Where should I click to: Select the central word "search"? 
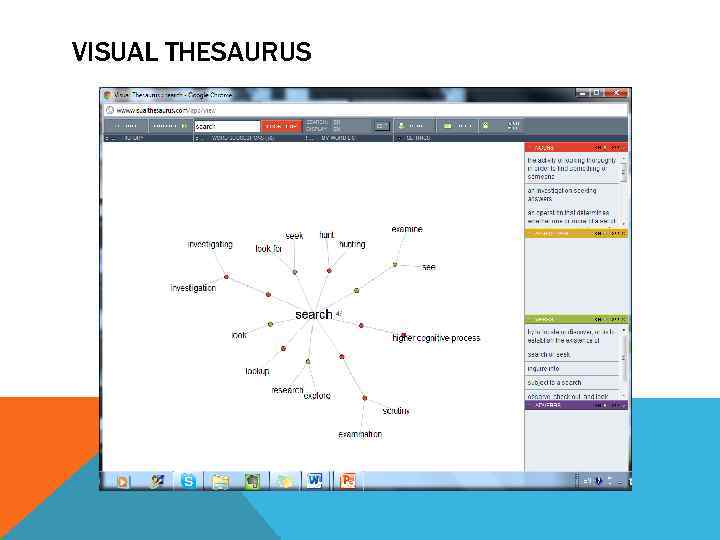(314, 315)
